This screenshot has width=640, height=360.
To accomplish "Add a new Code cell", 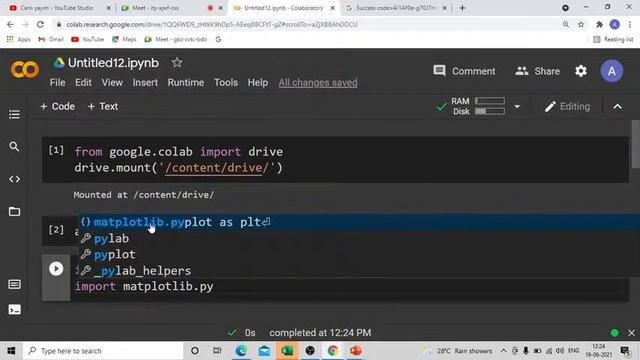I will click(x=58, y=107).
